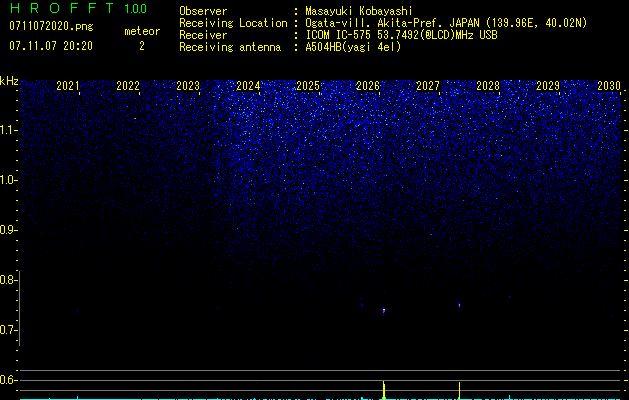Select the version number 1.00
The image size is (629, 400).
136,9
